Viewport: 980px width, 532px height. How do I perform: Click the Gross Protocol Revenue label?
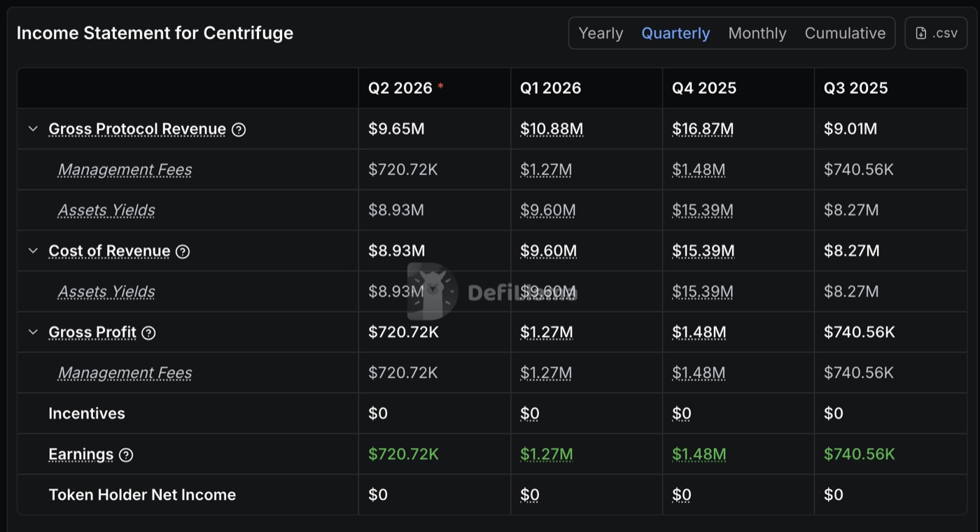click(137, 129)
